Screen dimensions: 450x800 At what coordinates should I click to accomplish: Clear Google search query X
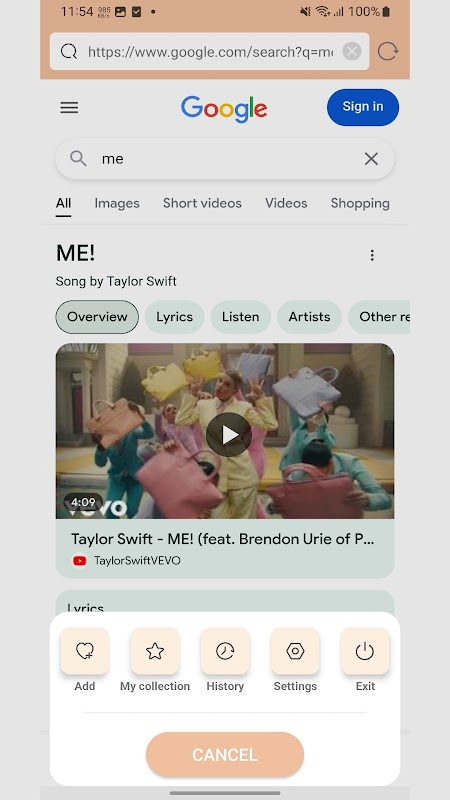(371, 159)
